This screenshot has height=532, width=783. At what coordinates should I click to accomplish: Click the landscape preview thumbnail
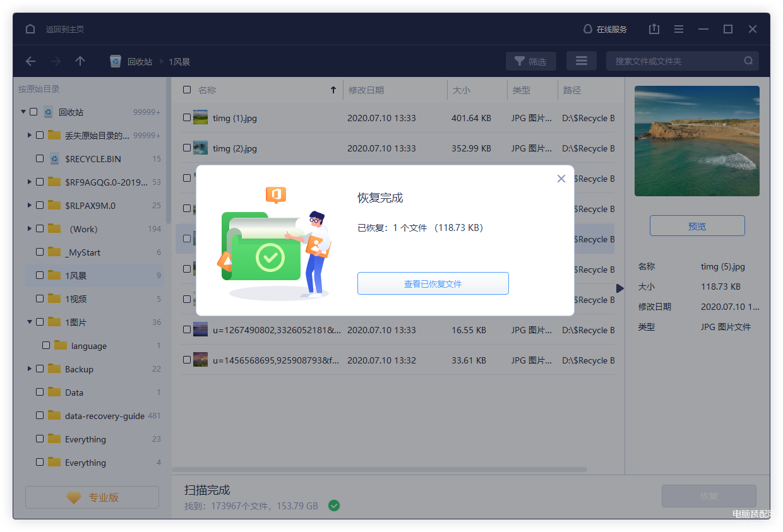[x=697, y=141]
